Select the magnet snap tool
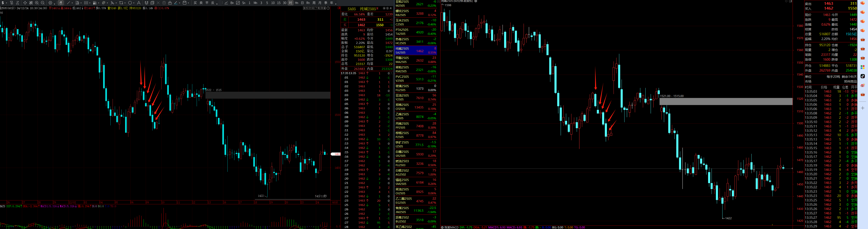This screenshot has width=868, height=229. 146,3
